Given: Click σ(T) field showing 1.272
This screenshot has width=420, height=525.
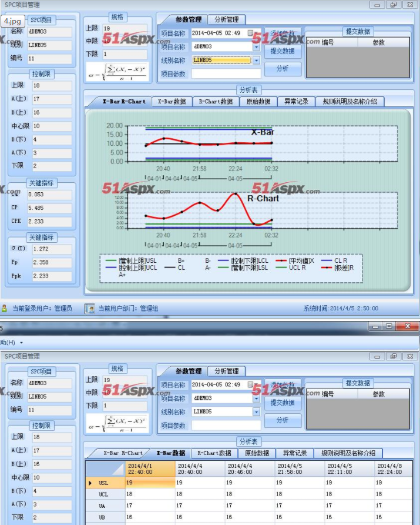Looking at the screenshot, I should click(52, 249).
